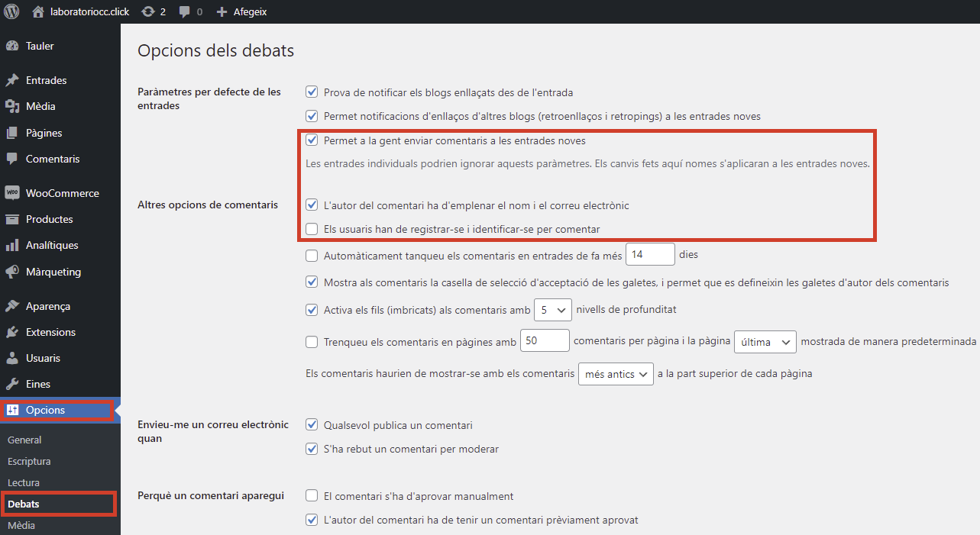The image size is (980, 535).
Task: Go to the WooCommerce menu label
Action: (63, 193)
